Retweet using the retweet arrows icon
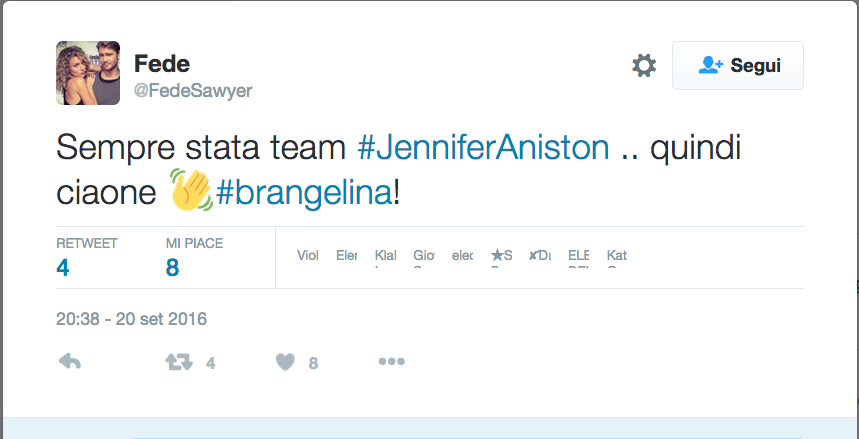This screenshot has width=859, height=439. tap(178, 362)
